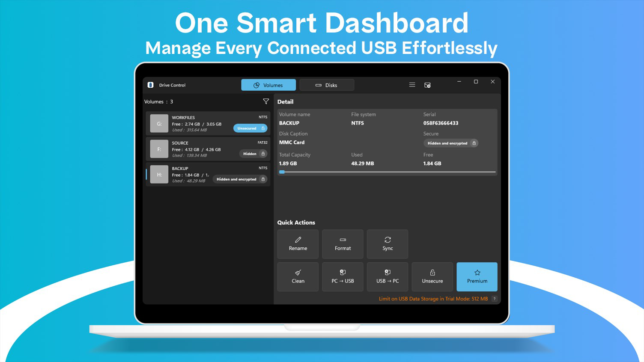Maximize the Drive Control window

(x=476, y=81)
